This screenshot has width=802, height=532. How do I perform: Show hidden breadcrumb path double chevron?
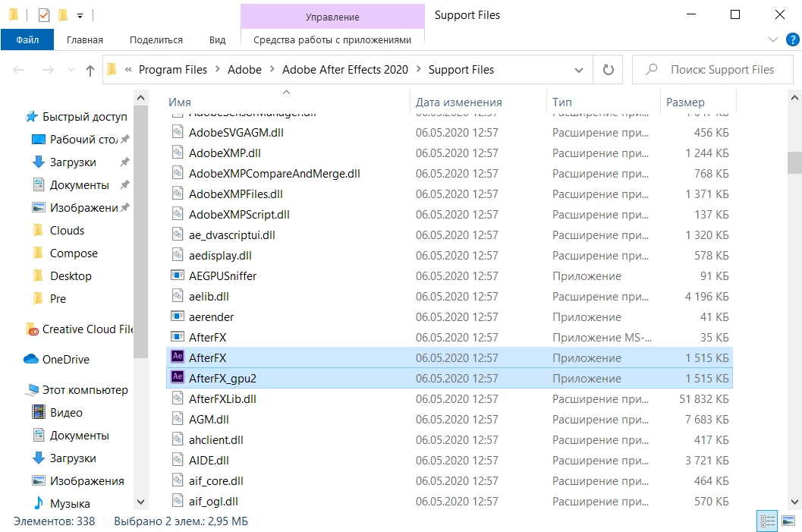128,70
